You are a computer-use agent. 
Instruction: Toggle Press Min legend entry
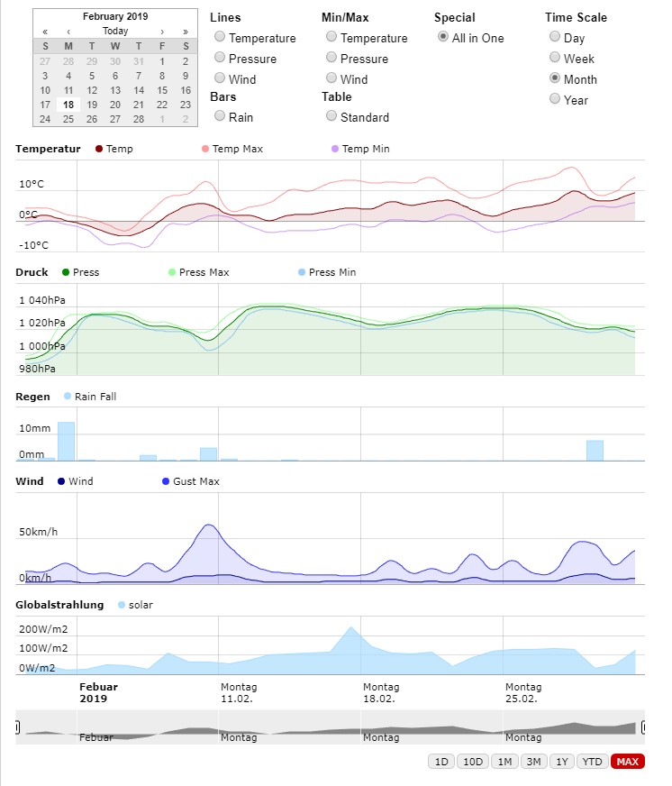point(327,272)
